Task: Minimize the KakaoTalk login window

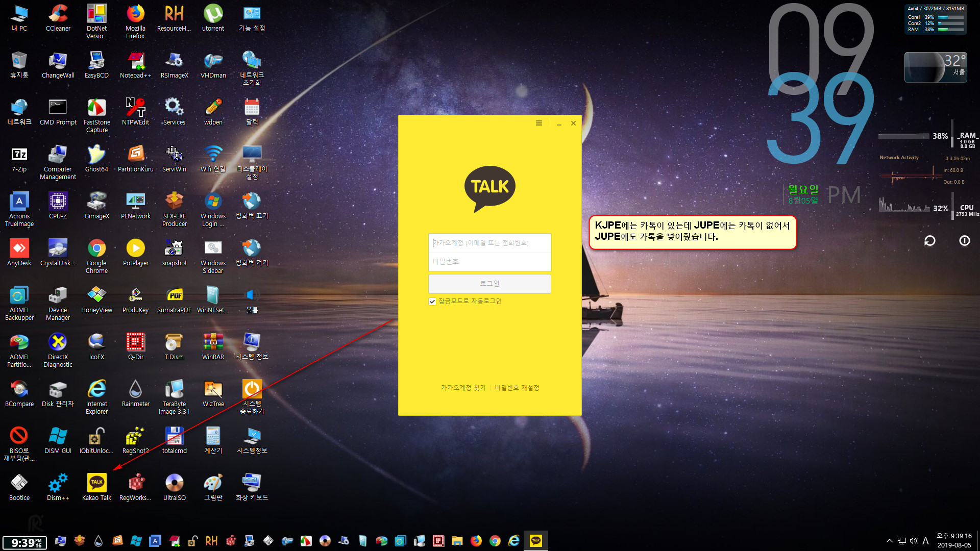Action: (x=559, y=123)
